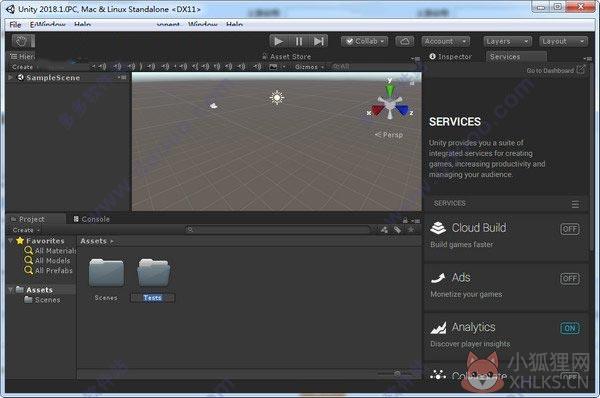Screen dimensions: 600x398
Task: Open Hierarchy Create dropdown
Action: (25, 67)
